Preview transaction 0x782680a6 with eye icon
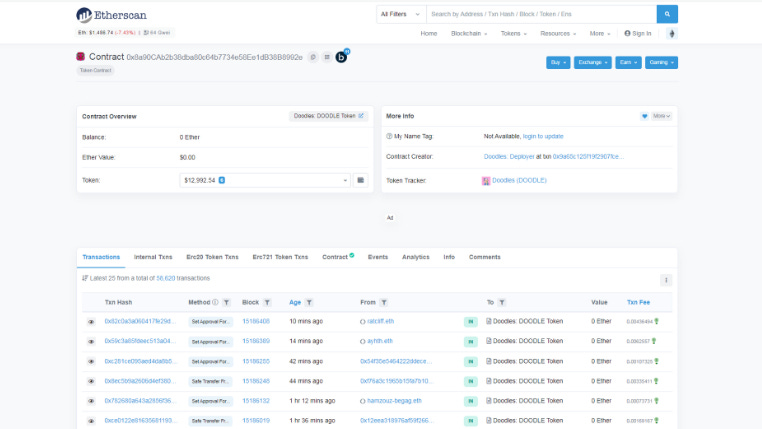The height and width of the screenshot is (429, 762). (91, 401)
